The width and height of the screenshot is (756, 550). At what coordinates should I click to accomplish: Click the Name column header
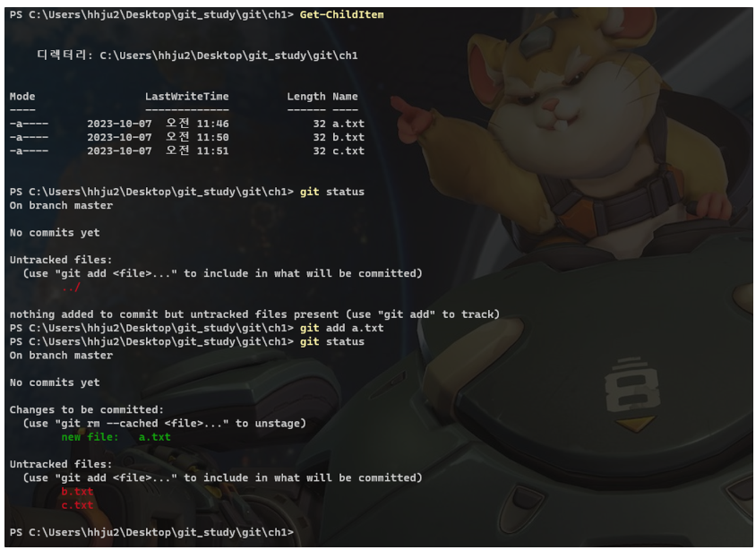click(345, 97)
